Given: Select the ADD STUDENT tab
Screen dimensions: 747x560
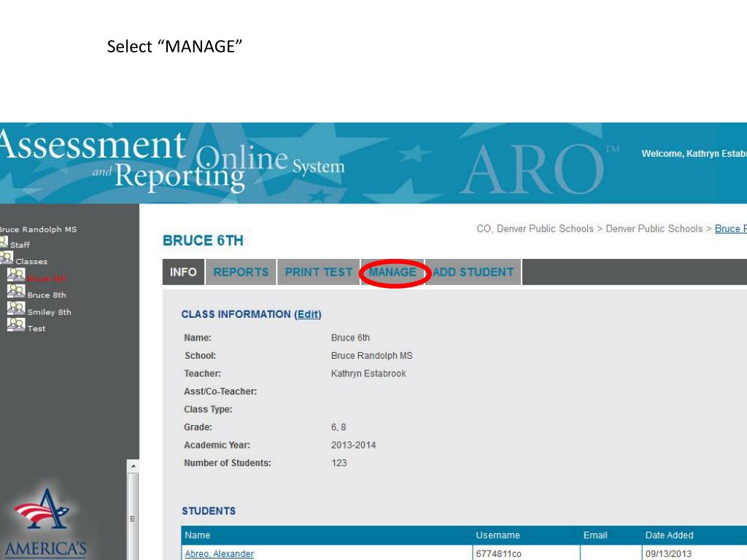Looking at the screenshot, I should [x=473, y=272].
